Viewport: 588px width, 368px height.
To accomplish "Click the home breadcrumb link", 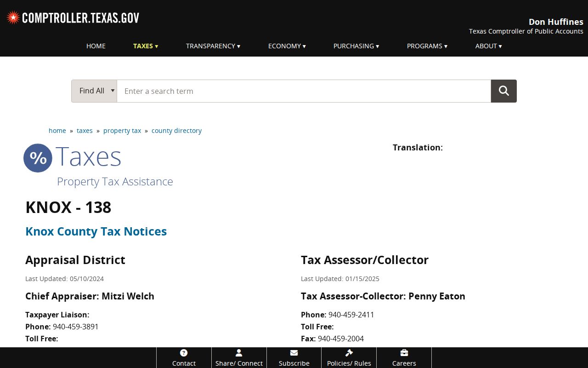I will (57, 131).
